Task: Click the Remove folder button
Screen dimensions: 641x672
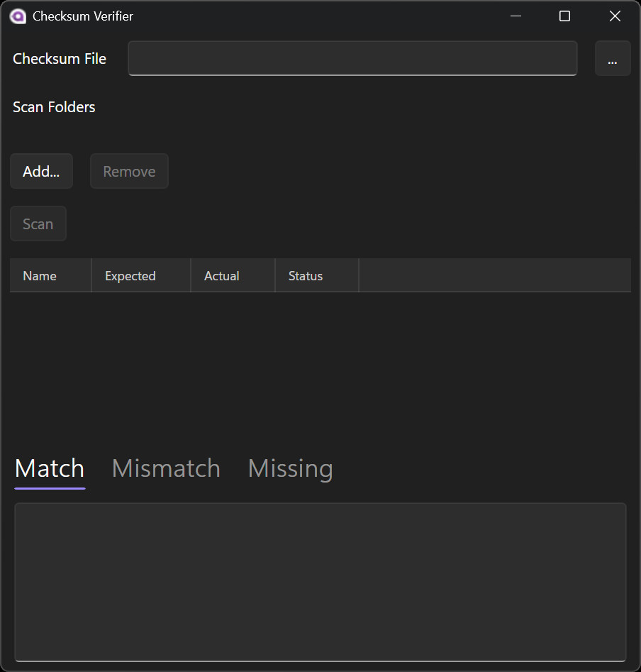Action: point(129,171)
